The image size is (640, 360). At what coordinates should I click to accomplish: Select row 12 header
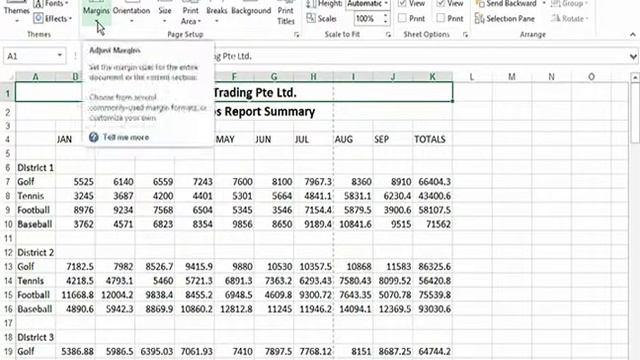click(x=8, y=252)
